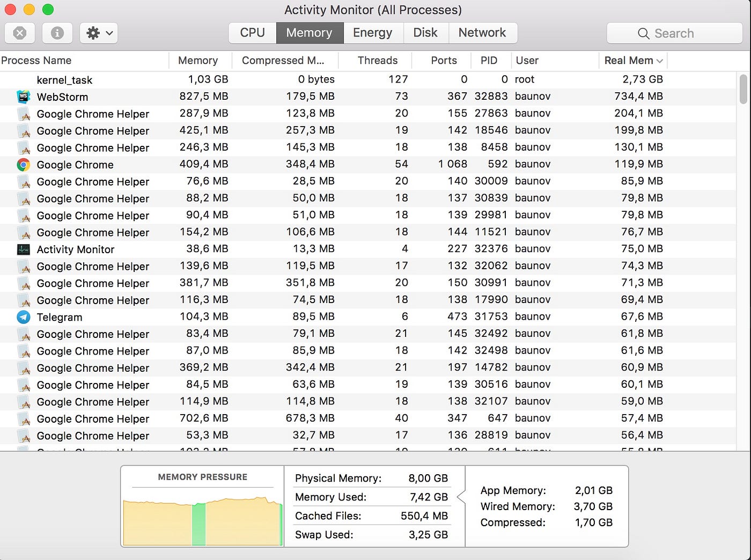Open the Energy tab
Screen dimensions: 751x560
tap(373, 33)
